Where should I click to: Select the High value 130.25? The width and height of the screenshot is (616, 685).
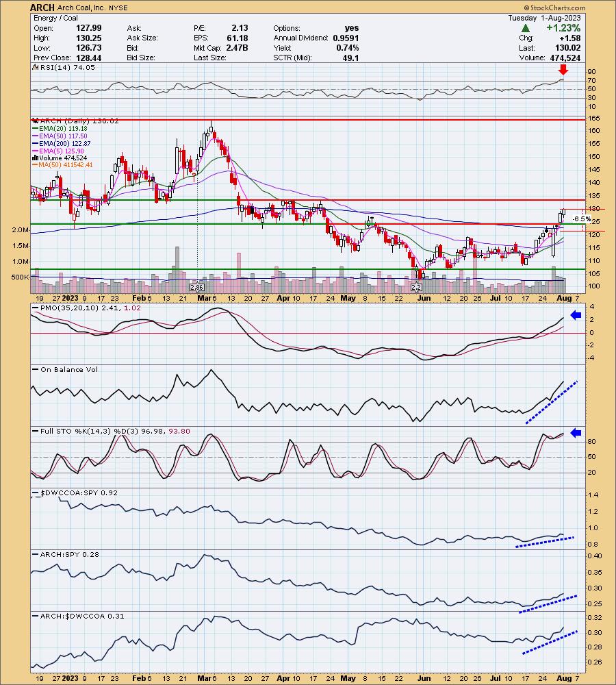(88, 38)
